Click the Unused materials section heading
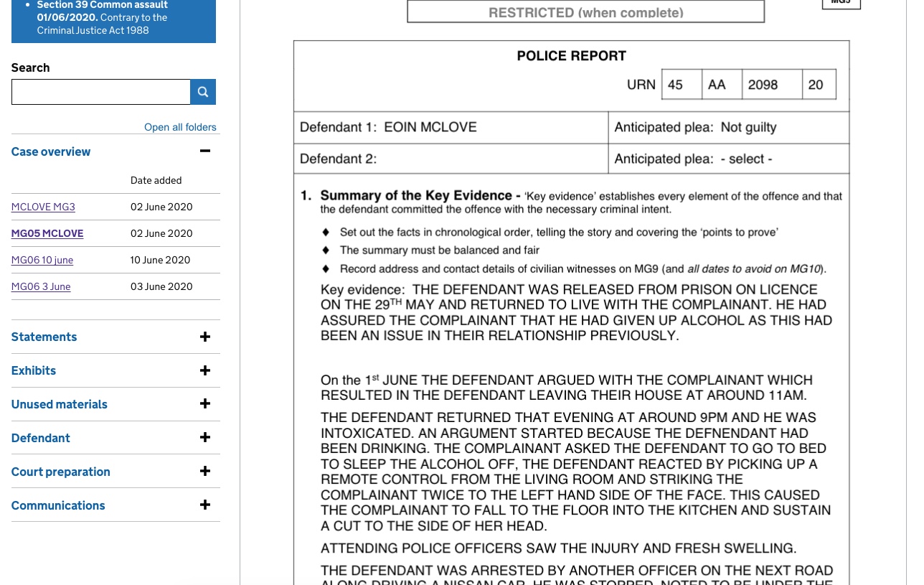 pyautogui.click(x=60, y=404)
